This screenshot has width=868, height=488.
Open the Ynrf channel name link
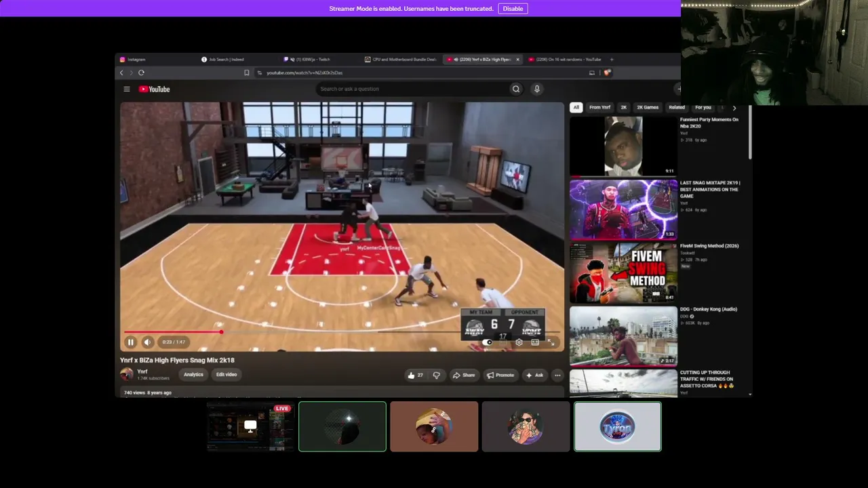coord(142,371)
